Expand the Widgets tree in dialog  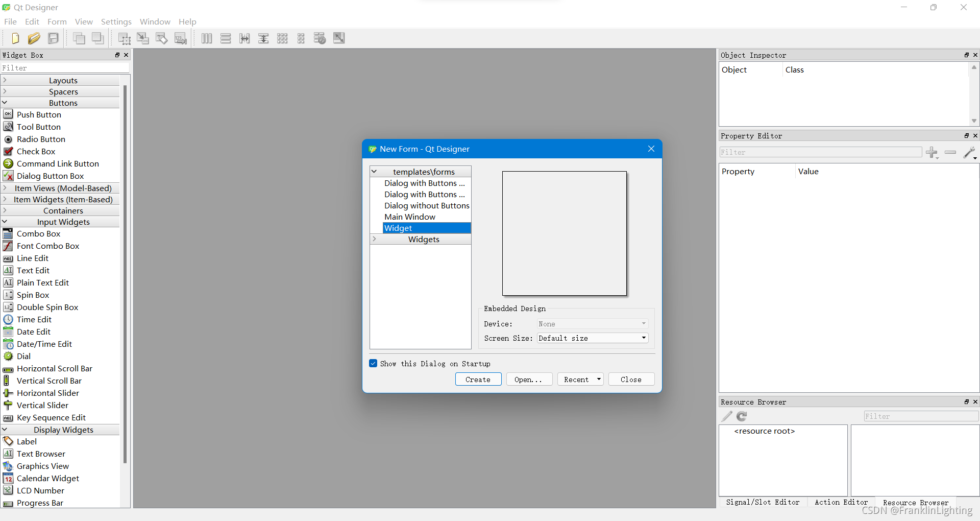[374, 239]
